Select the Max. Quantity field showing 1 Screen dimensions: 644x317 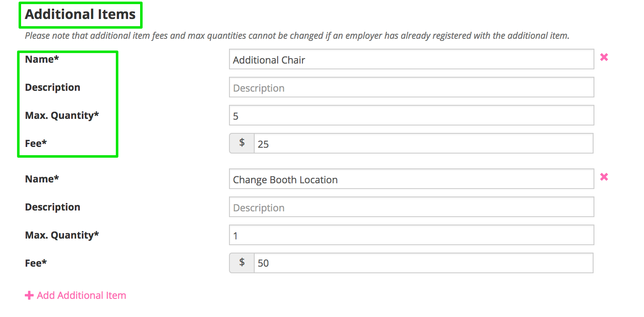(x=411, y=236)
